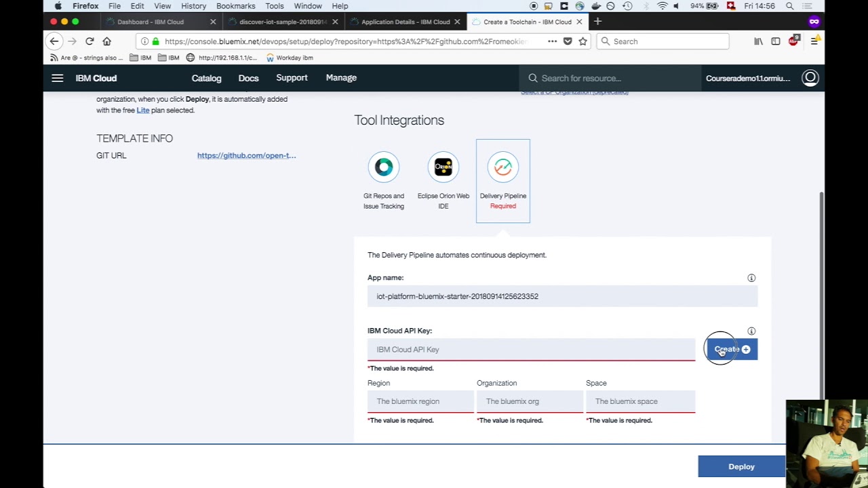Viewport: 868px width, 488px height.
Task: Open the Adblock extension icon
Action: click(x=794, y=41)
